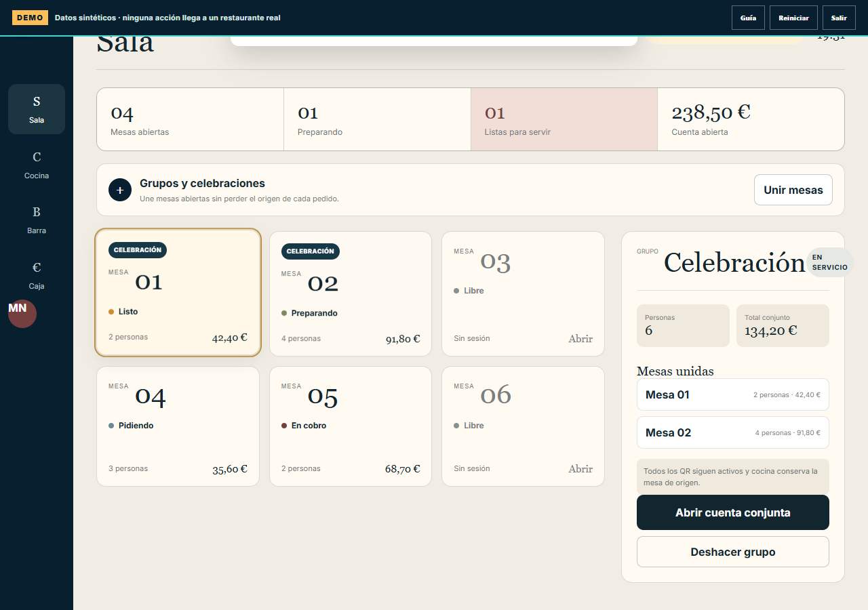This screenshot has height=610, width=868.
Task: Select Mesa 01 in Mesas unidas list
Action: [733, 394]
